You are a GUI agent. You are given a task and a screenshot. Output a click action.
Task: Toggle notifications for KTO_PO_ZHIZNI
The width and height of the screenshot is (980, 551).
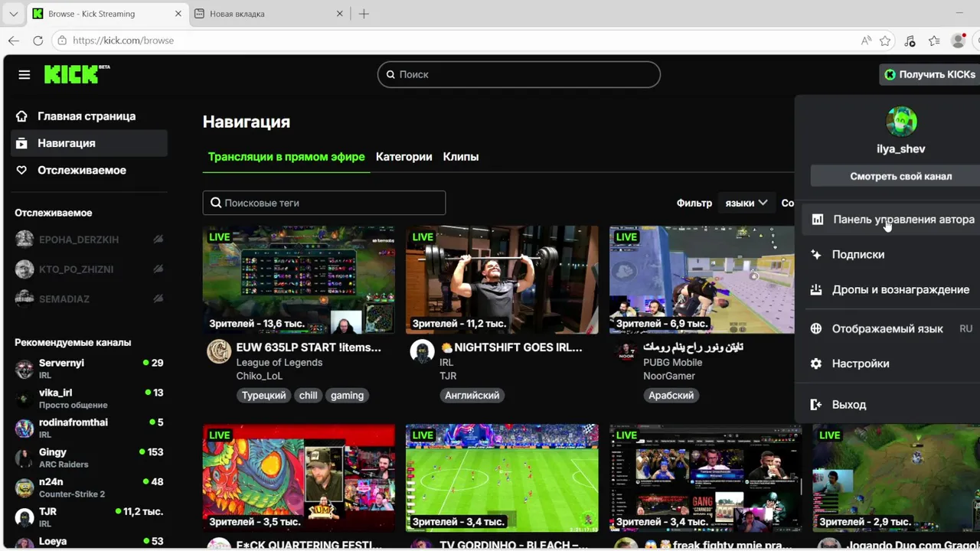tap(158, 269)
